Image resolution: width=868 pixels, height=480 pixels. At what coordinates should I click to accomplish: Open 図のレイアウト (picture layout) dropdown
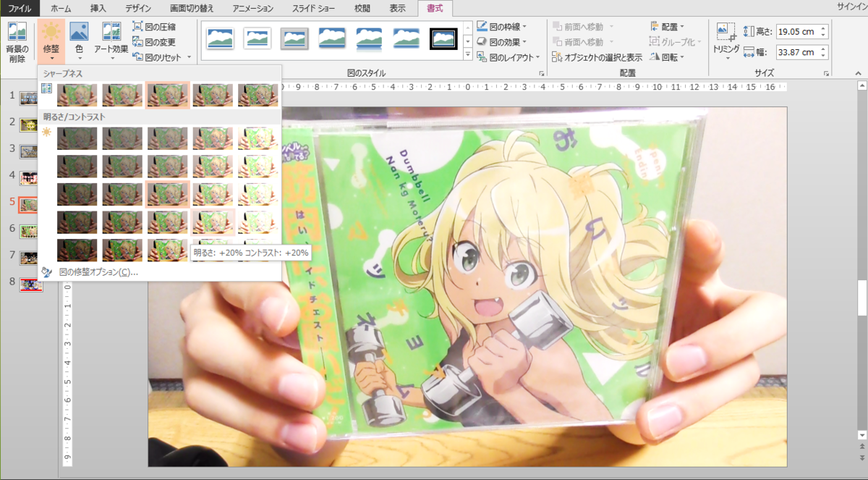coord(509,57)
